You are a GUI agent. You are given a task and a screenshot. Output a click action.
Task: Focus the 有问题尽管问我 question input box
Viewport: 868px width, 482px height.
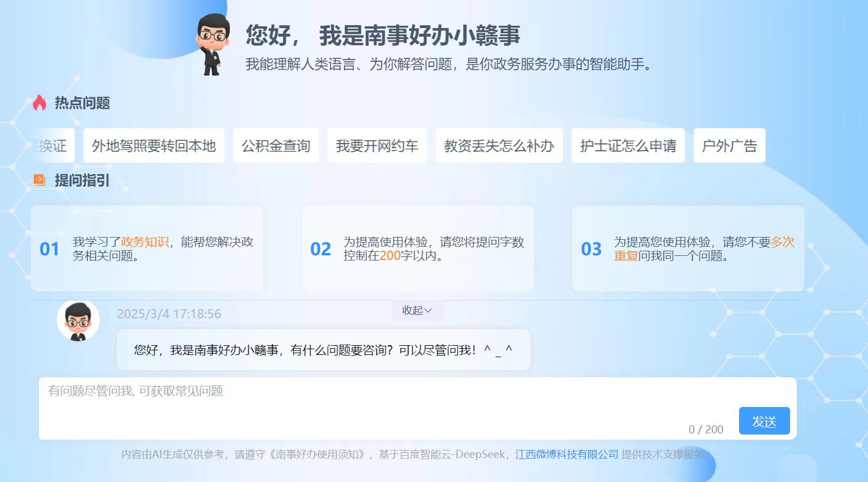418,408
